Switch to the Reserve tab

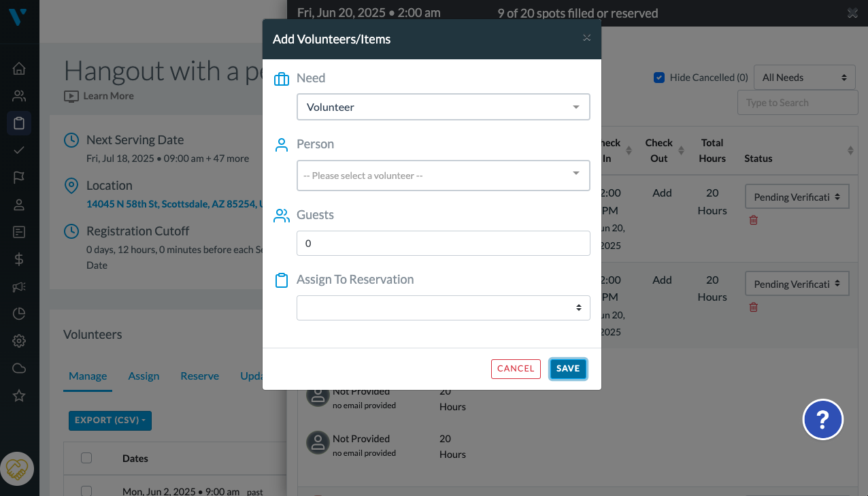click(x=200, y=376)
